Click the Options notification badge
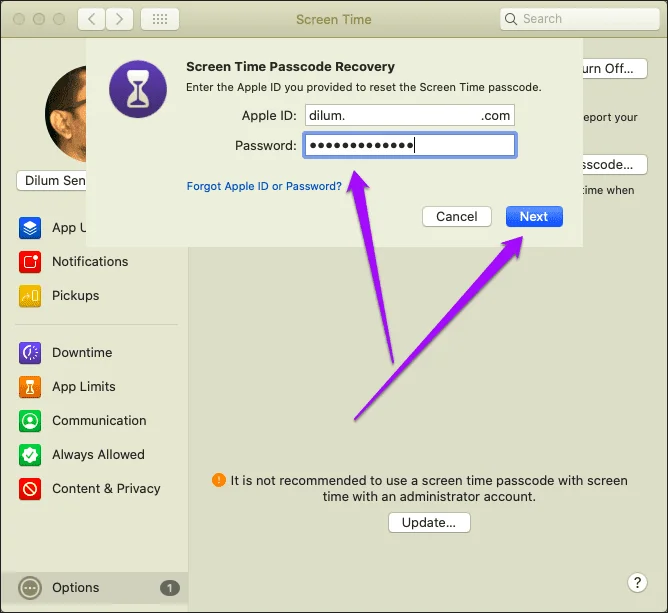The width and height of the screenshot is (668, 613). click(x=170, y=588)
